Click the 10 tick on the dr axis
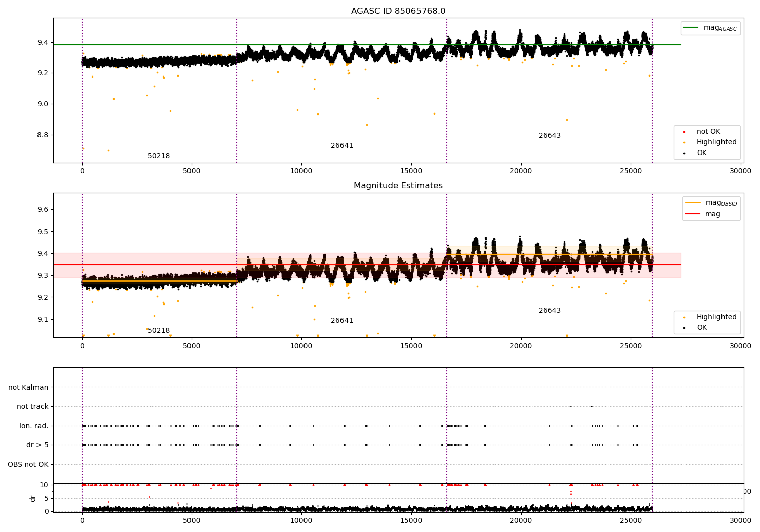 [44, 485]
